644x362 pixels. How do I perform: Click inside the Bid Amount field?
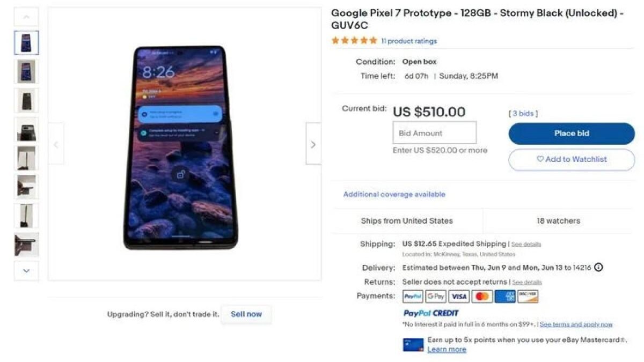[434, 132]
